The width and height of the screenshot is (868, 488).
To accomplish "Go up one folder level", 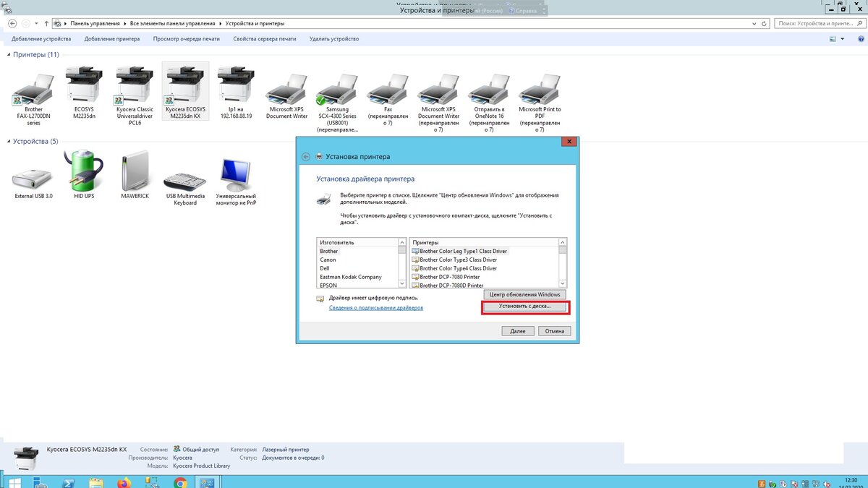I will coord(46,23).
